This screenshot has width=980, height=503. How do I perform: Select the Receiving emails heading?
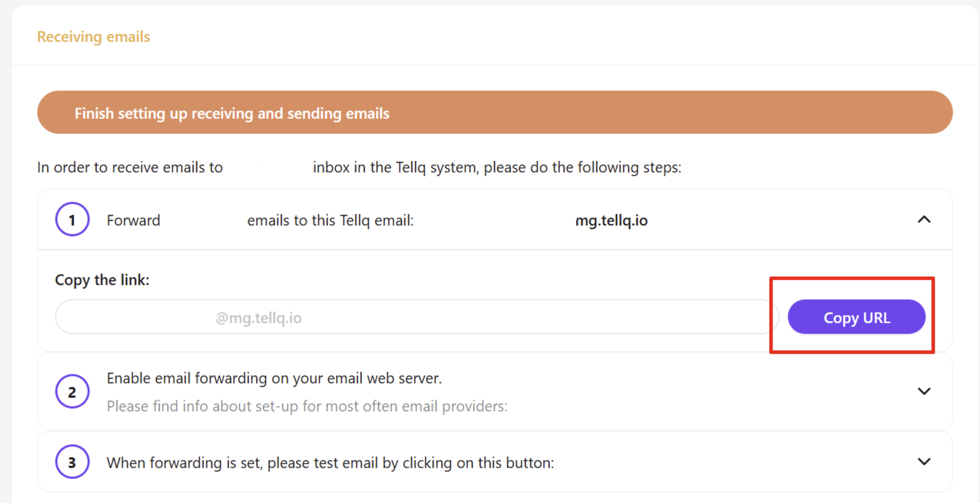(x=94, y=37)
